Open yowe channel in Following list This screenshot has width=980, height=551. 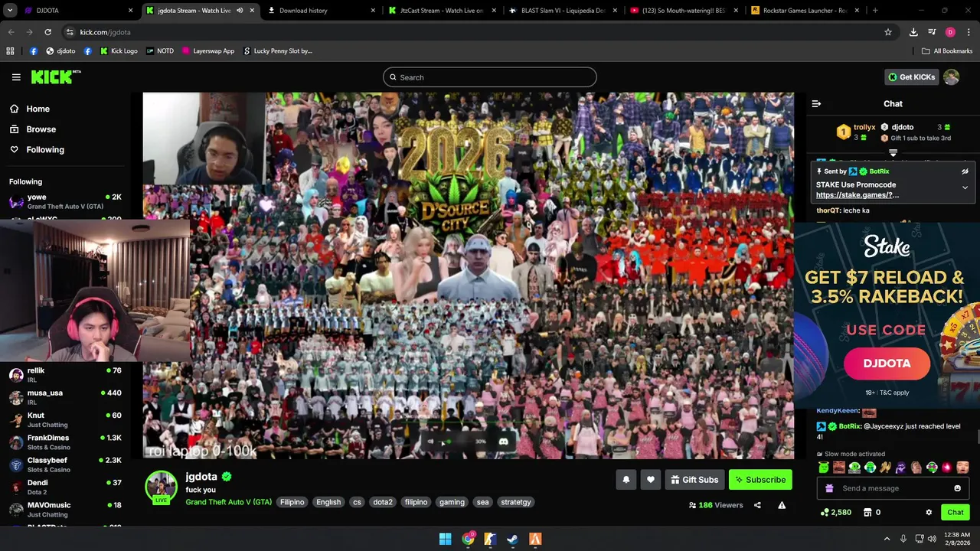[x=65, y=201]
